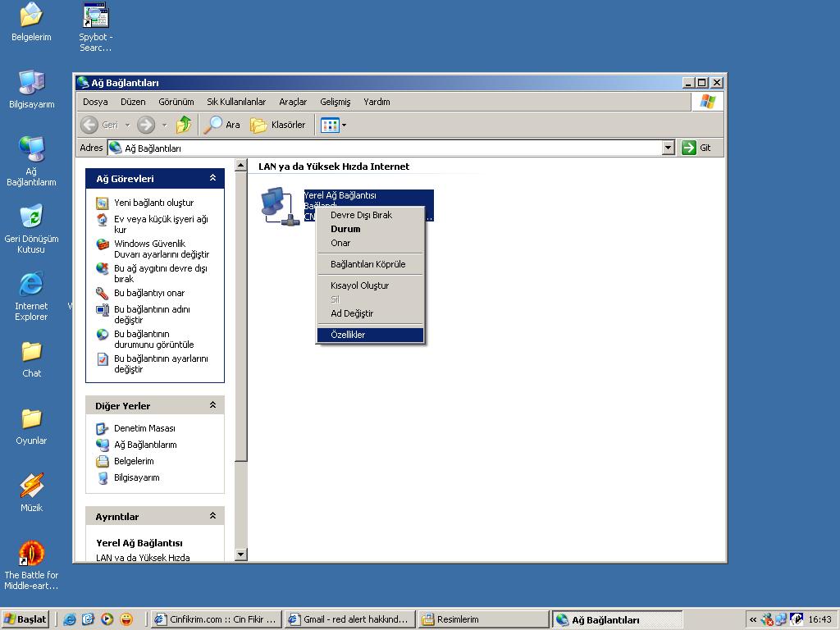
Task: Choose Durum in the context menu
Action: click(x=370, y=230)
